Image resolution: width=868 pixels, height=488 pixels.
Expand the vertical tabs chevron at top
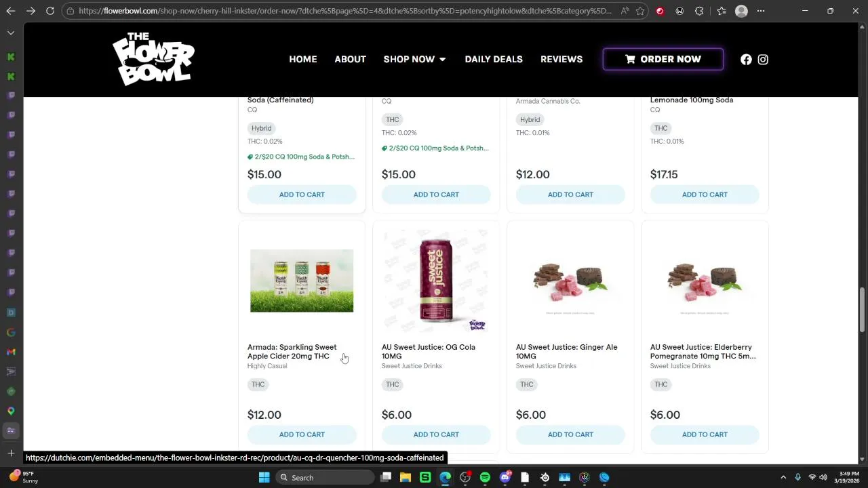tap(11, 33)
